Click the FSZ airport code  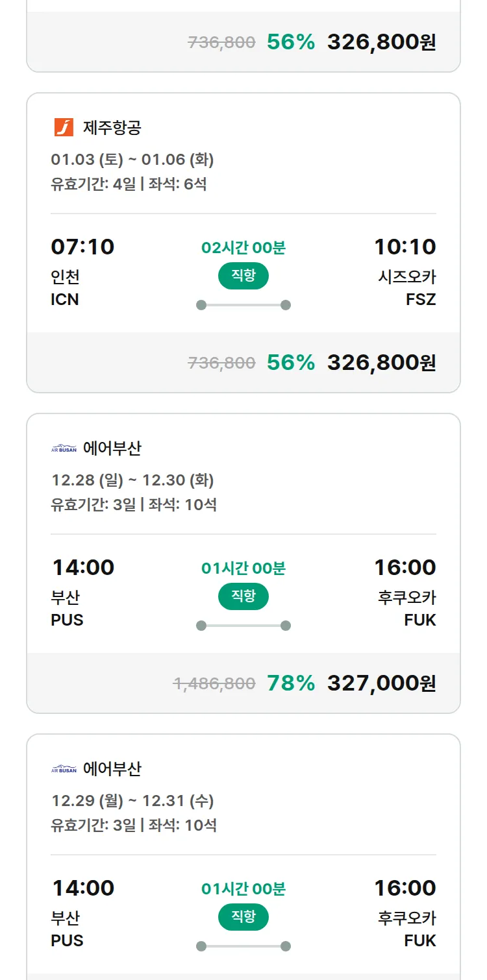click(x=420, y=300)
